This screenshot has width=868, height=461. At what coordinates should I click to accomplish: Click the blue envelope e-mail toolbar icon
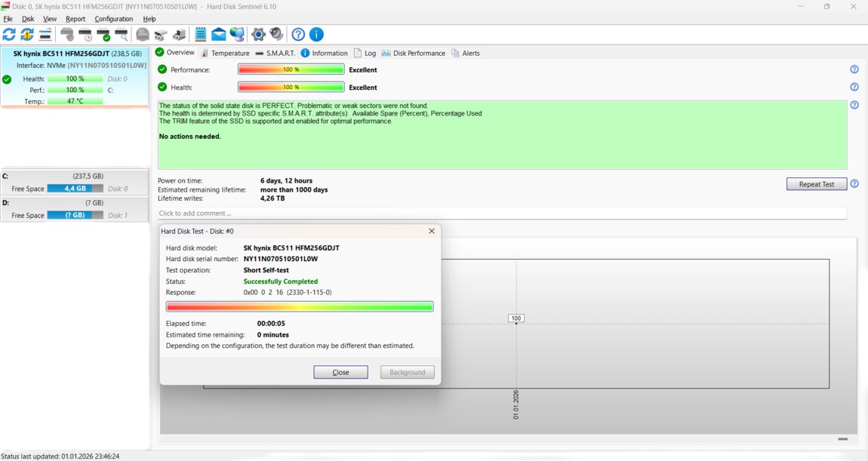pos(219,35)
